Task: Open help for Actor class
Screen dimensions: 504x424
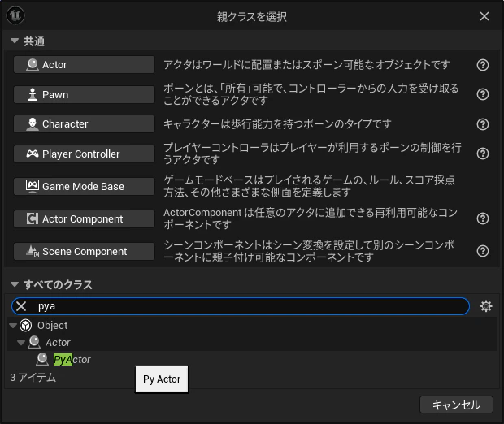Action: [x=483, y=65]
